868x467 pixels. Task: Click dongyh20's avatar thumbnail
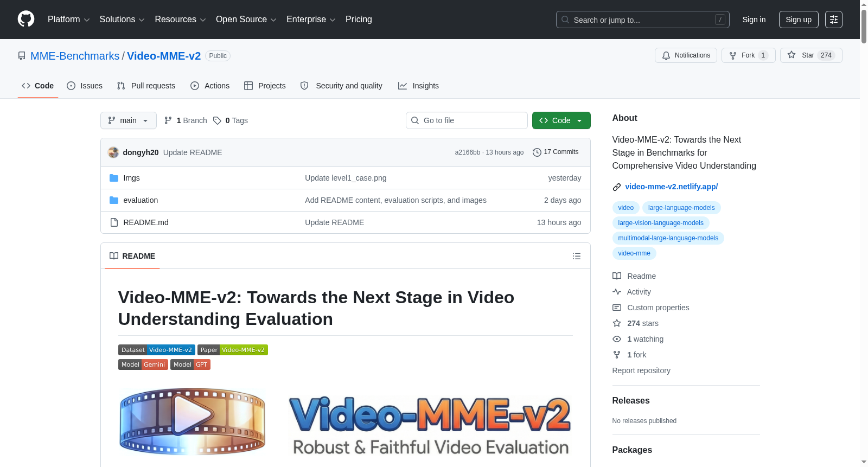[x=113, y=152]
